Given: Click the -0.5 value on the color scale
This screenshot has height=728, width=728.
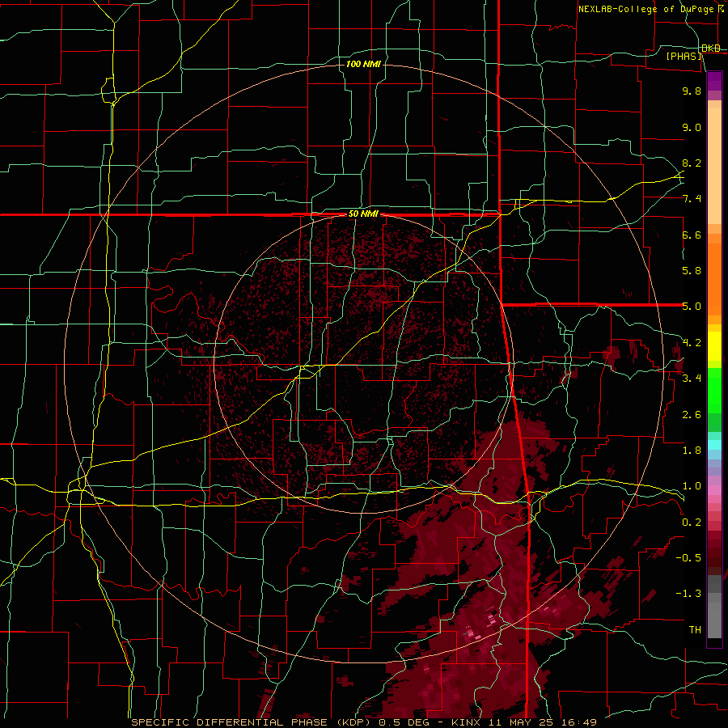Looking at the screenshot, I should coord(688,558).
